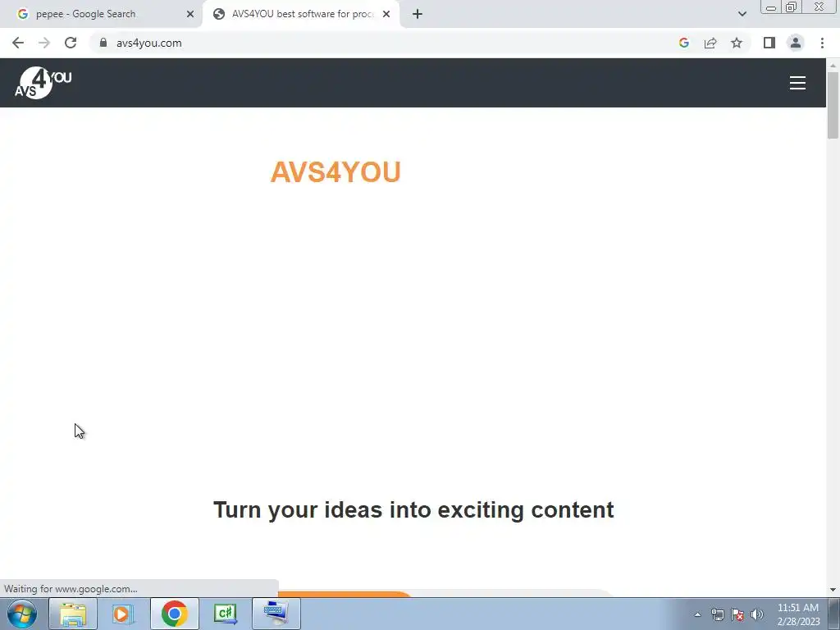Share this page icon
This screenshot has height=630, width=840.
tap(710, 43)
